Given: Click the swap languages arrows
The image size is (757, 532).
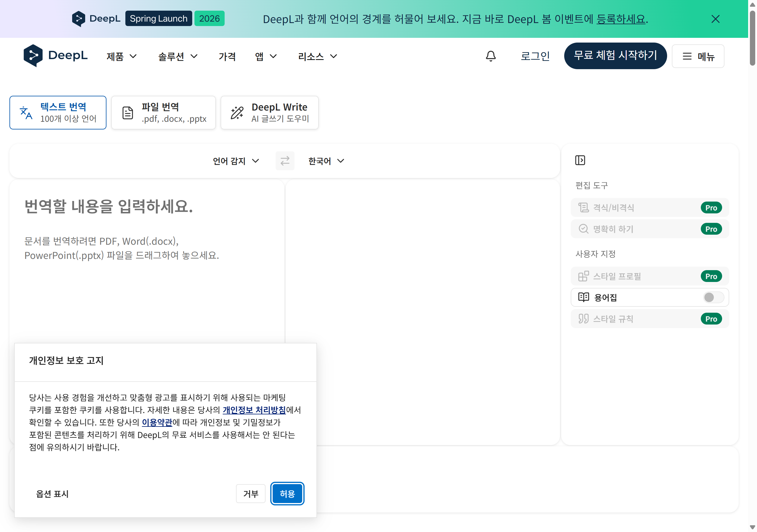Looking at the screenshot, I should pos(285,161).
